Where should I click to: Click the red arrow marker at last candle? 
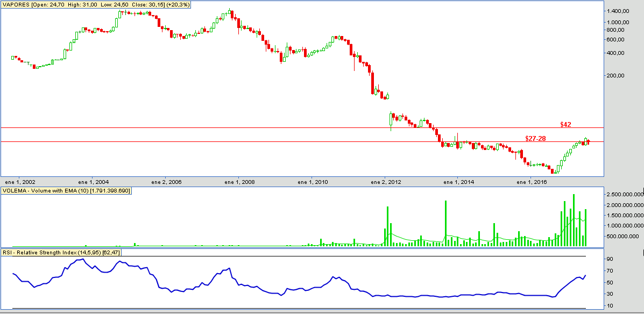point(589,142)
